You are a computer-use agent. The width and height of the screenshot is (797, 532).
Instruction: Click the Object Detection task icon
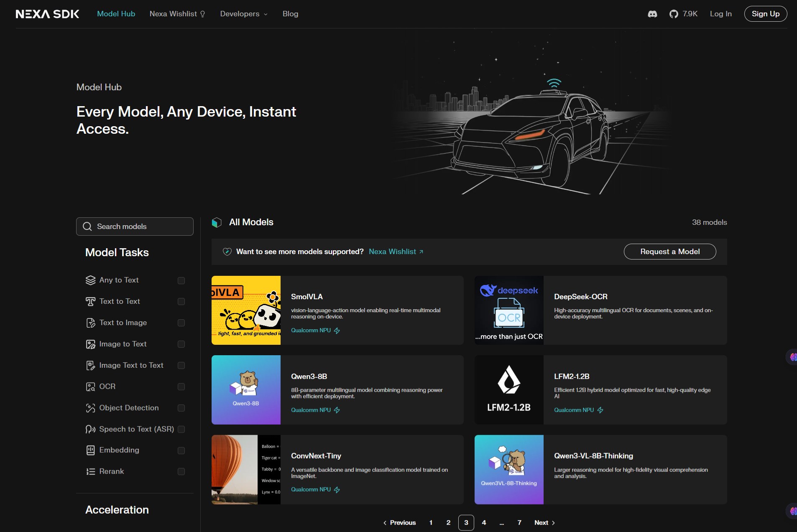point(90,408)
